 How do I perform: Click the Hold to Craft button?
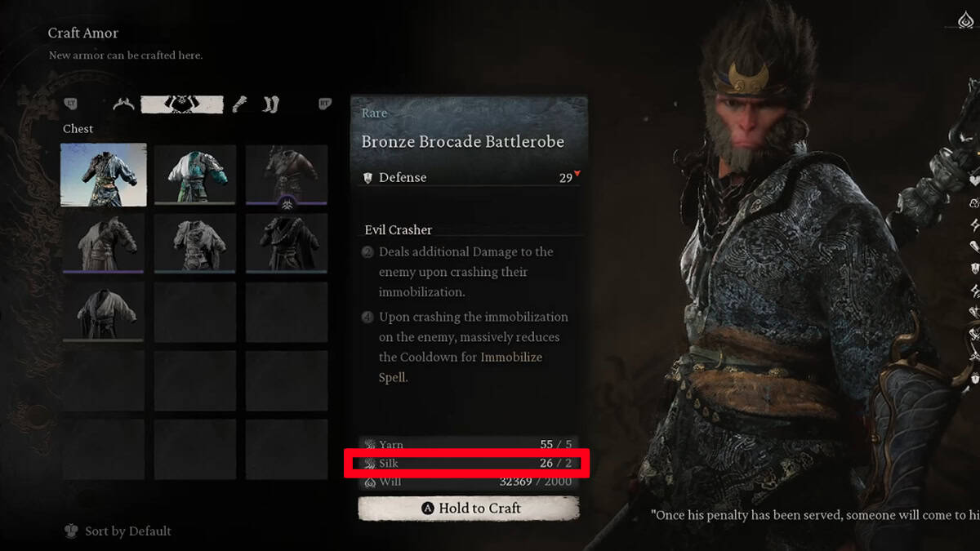coord(469,508)
